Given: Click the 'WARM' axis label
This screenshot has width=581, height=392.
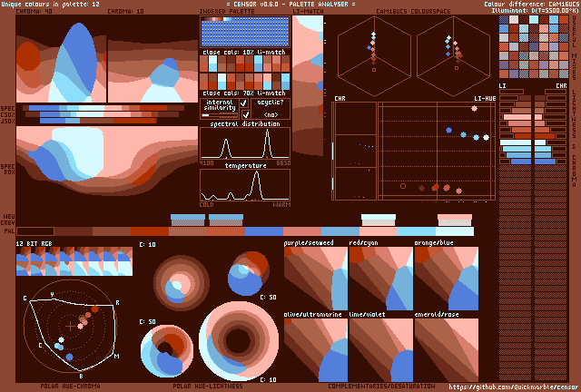Looking at the screenshot, I should click(x=281, y=204).
